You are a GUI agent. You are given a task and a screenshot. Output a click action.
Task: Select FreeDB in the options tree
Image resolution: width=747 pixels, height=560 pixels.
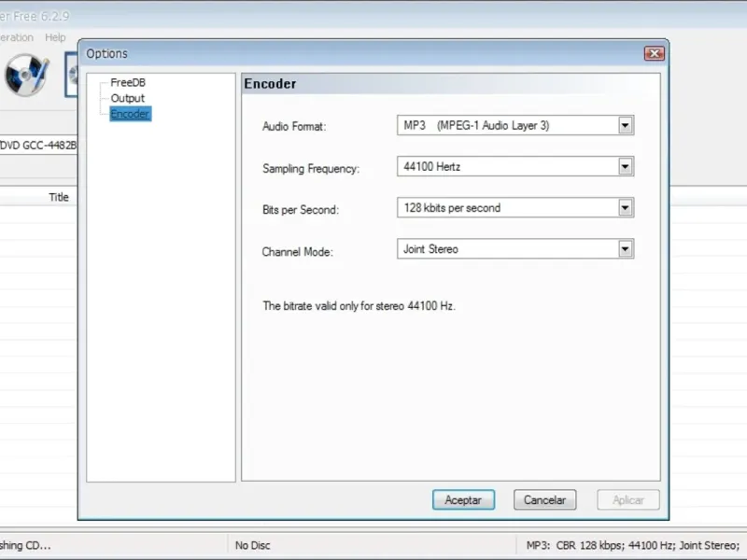pyautogui.click(x=128, y=82)
